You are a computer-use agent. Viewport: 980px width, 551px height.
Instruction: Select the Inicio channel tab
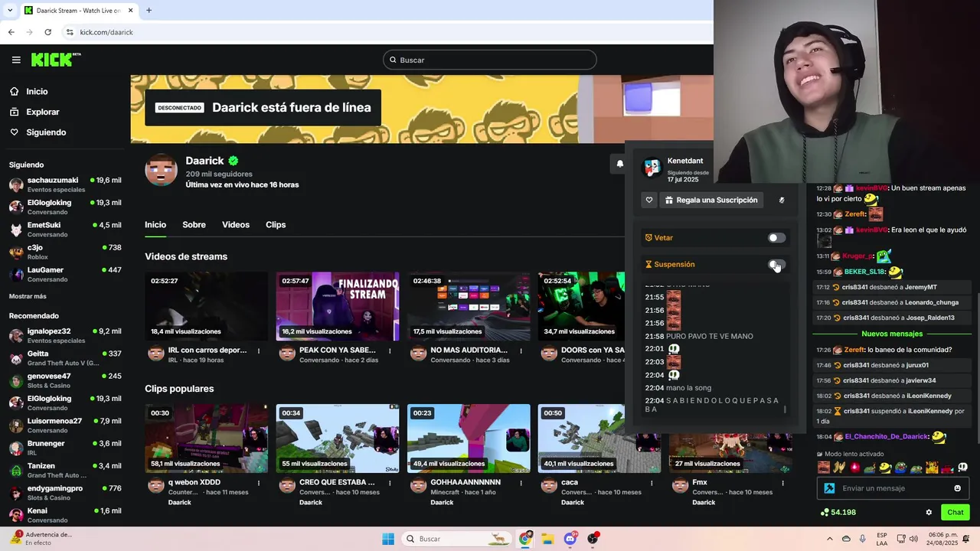click(x=155, y=225)
